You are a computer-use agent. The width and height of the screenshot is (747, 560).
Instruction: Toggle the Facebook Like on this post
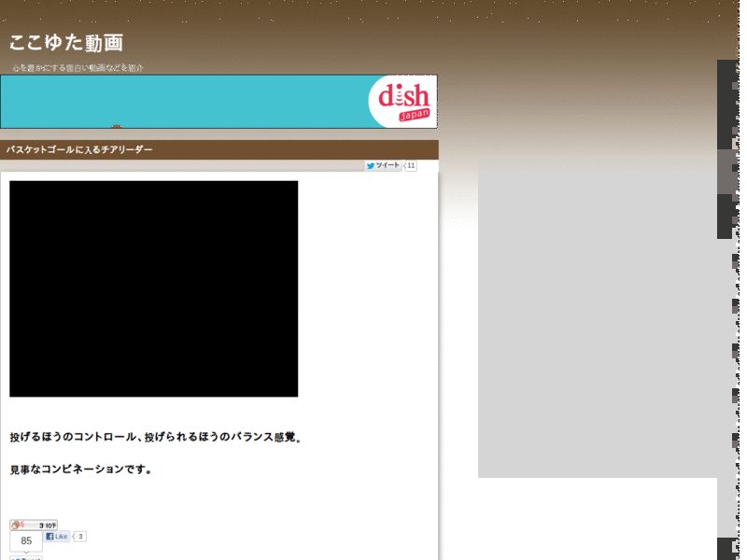56,536
